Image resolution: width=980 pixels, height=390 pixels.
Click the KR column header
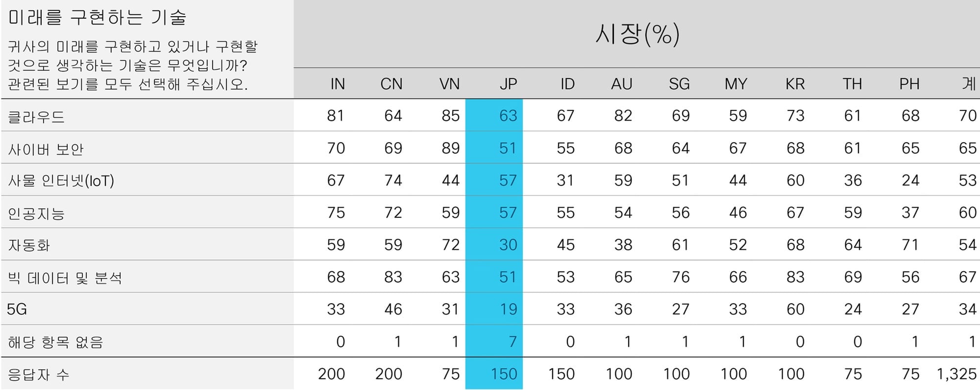pyautogui.click(x=795, y=84)
